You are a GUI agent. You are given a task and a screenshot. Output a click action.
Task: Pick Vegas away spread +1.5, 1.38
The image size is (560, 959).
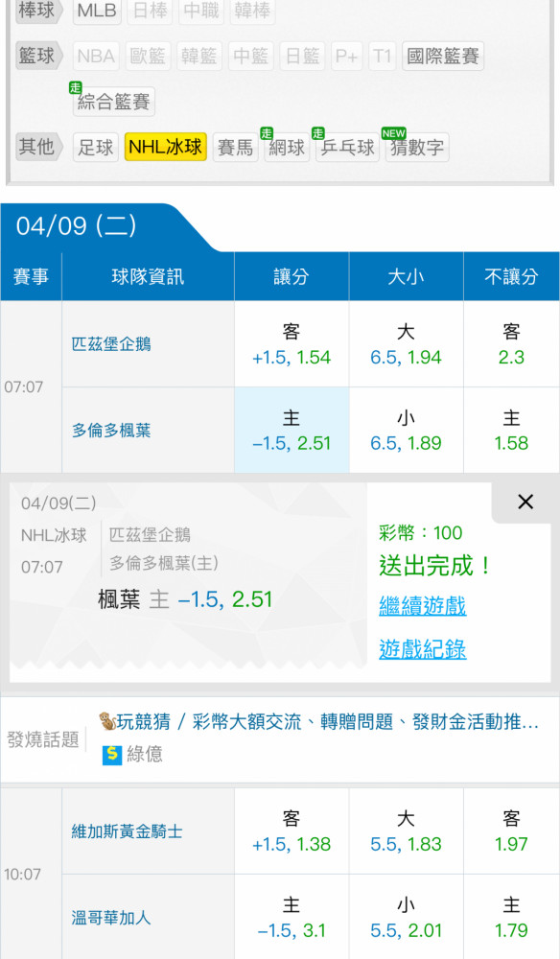[292, 831]
